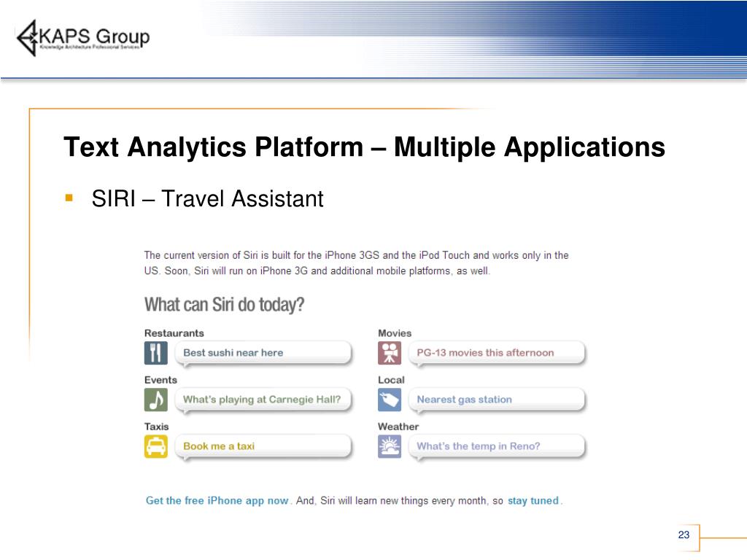Image resolution: width=747 pixels, height=560 pixels.
Task: Choose the "Book me a taxi" bubble
Action: coord(263,446)
